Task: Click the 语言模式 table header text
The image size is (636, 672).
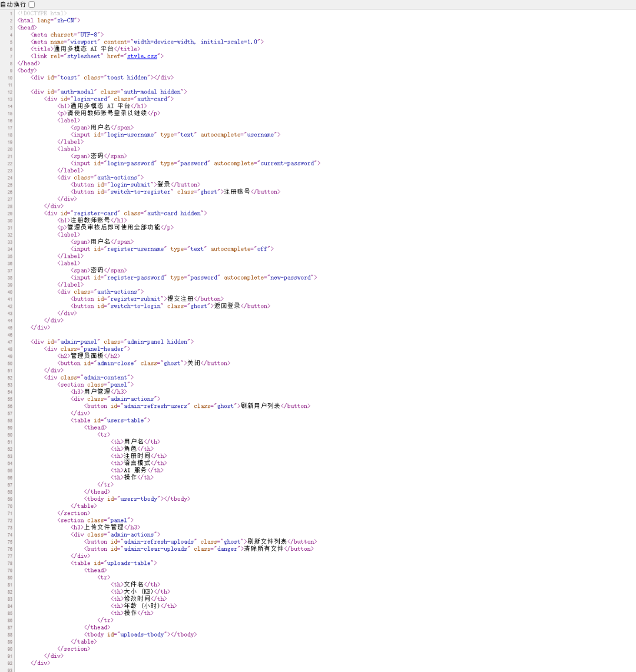Action: coord(137,463)
